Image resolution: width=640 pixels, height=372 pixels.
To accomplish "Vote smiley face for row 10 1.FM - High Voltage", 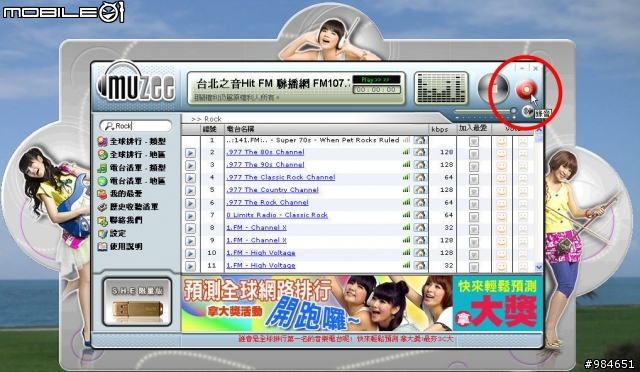I will click(501, 254).
